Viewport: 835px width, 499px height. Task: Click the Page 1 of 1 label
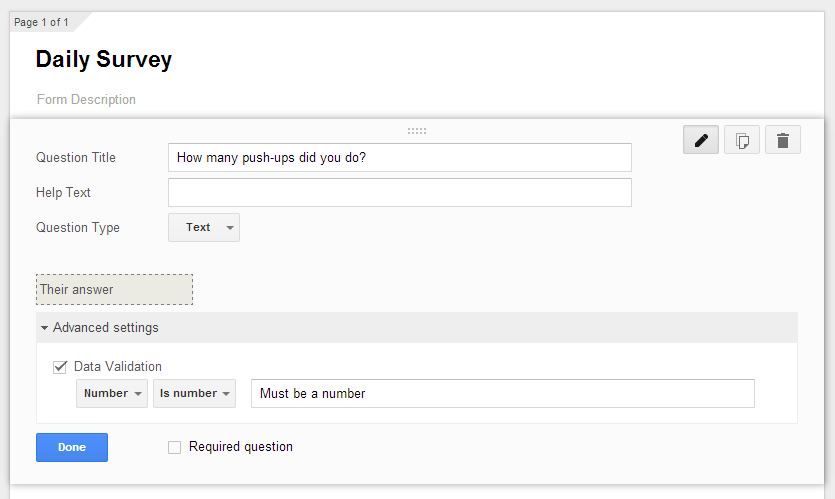click(42, 22)
